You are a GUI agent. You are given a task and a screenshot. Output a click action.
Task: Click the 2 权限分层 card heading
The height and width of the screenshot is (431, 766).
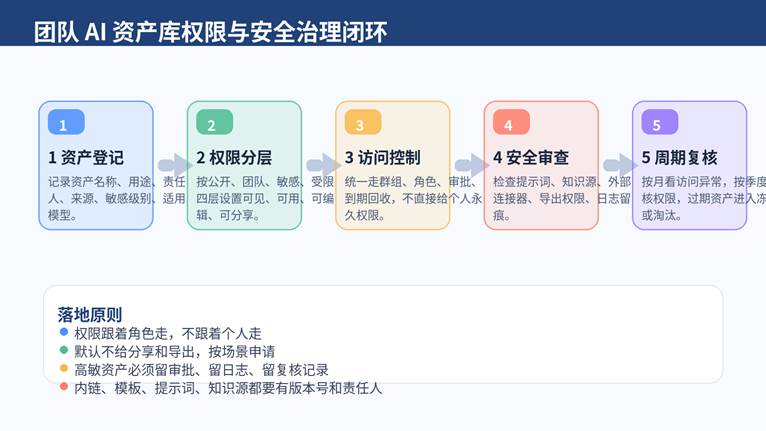click(234, 158)
